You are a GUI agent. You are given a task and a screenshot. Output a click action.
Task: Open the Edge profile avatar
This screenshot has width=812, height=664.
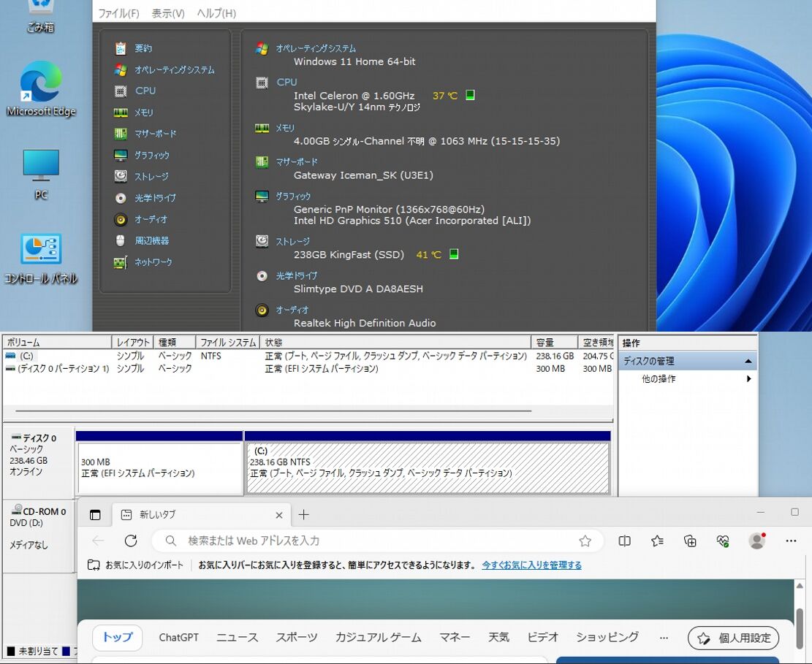coord(757,541)
